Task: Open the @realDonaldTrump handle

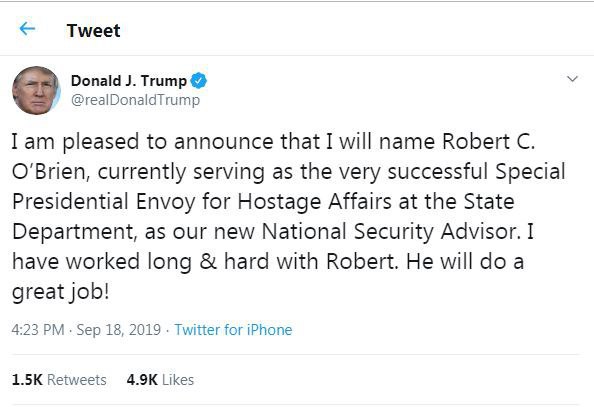Action: point(135,100)
